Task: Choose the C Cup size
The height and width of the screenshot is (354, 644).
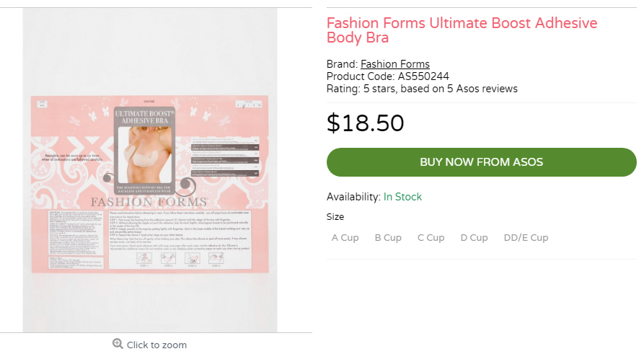Action: (x=431, y=238)
